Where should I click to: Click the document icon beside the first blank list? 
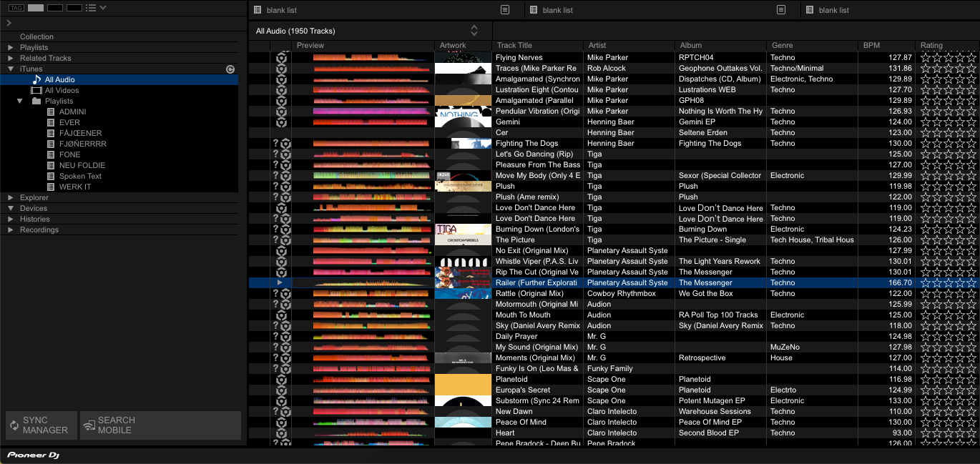504,10
